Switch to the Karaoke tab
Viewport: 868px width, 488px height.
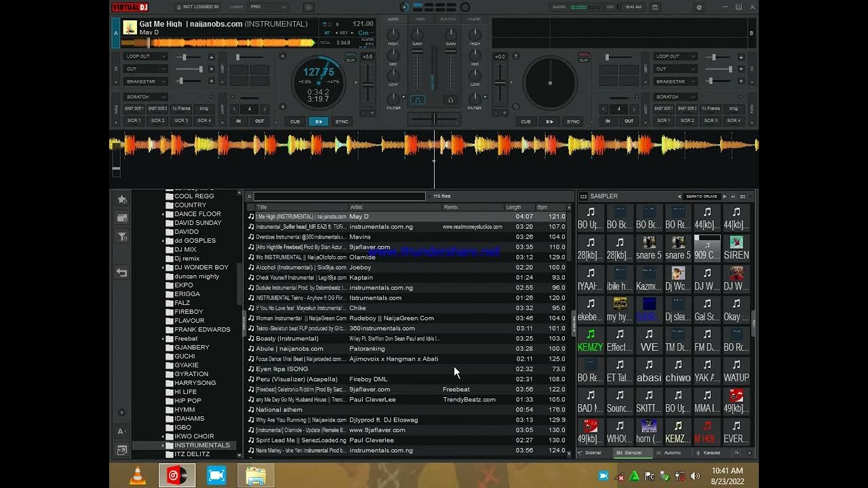(711, 453)
